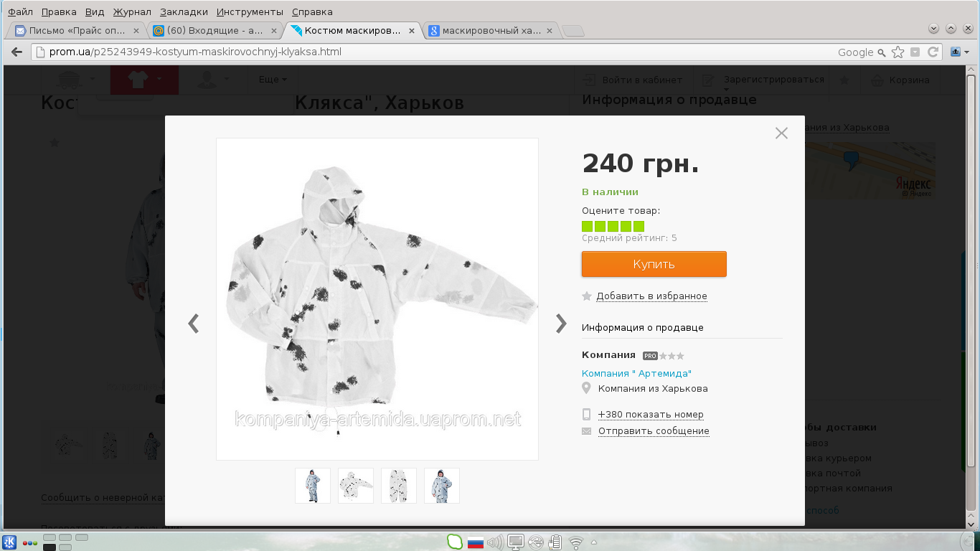Rate product with first green rating square
Screen dimensions: 980x551
click(587, 226)
